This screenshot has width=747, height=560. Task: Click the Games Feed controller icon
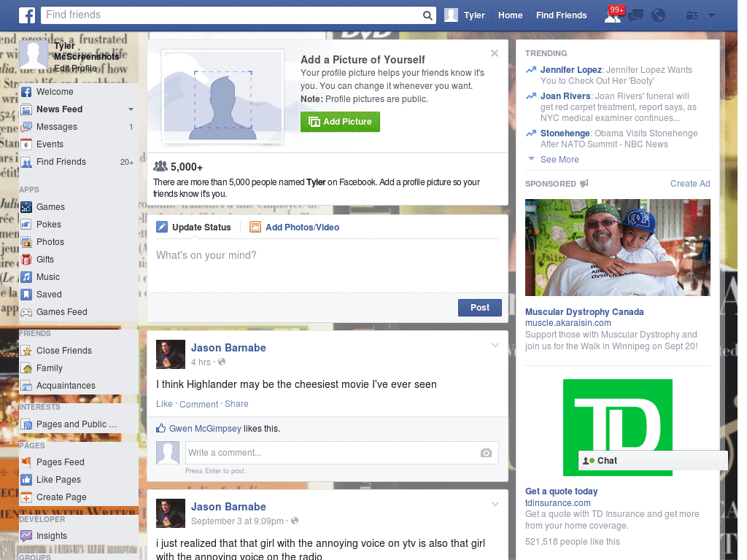click(27, 312)
